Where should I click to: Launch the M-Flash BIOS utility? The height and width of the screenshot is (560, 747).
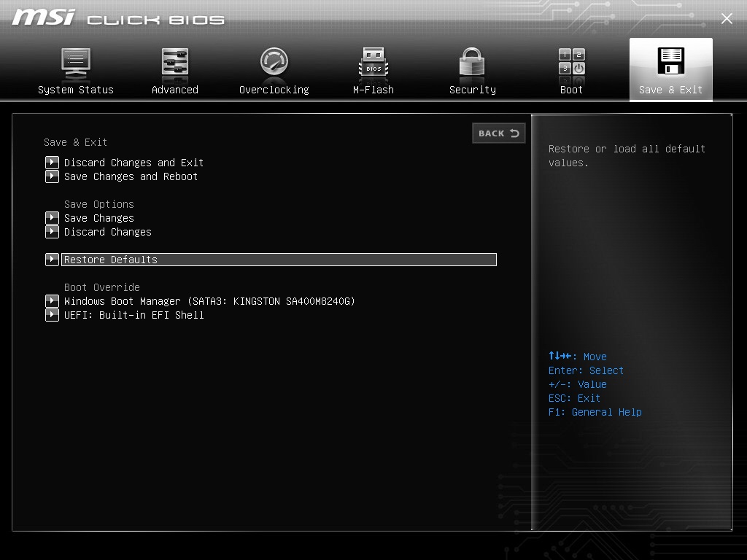[373, 69]
